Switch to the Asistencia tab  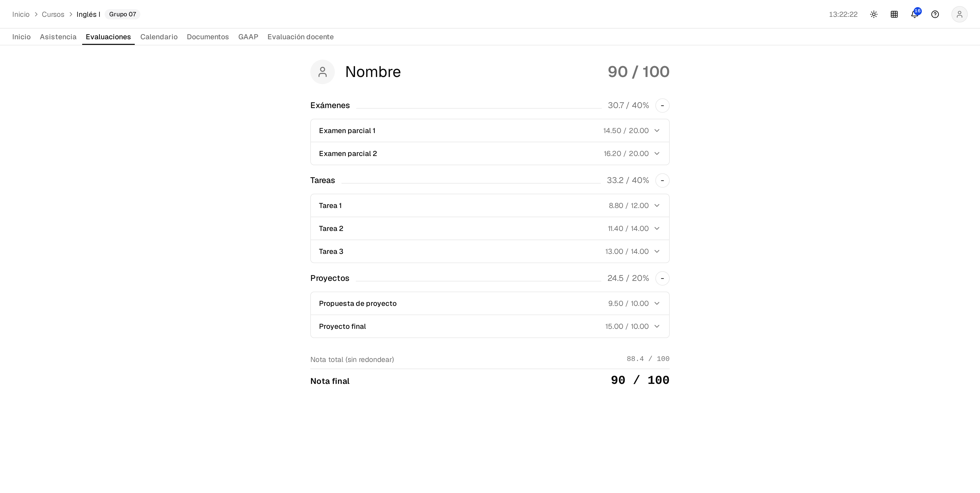pos(58,37)
